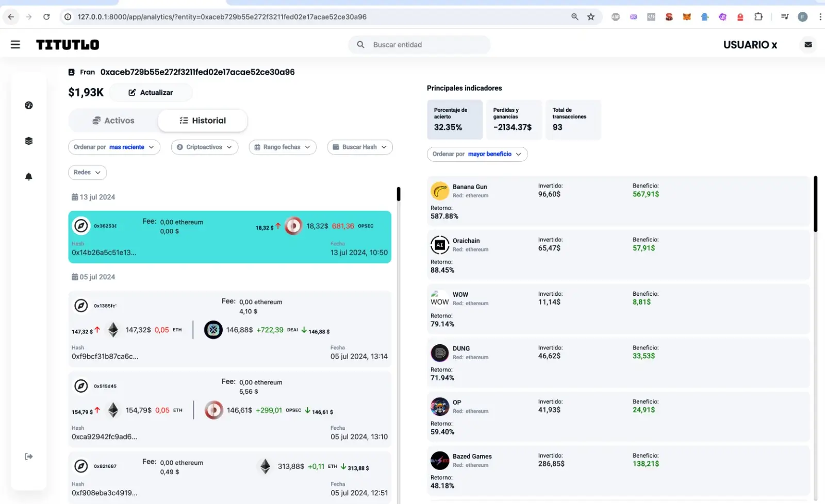Expand the Redes dropdown

point(87,172)
